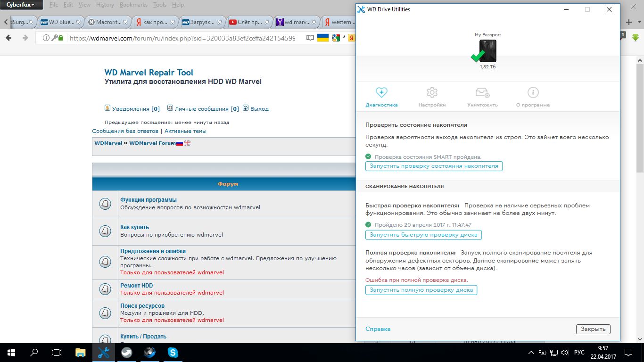The width and height of the screenshot is (644, 362).
Task: Click the browser Back arrow
Action: [9, 38]
